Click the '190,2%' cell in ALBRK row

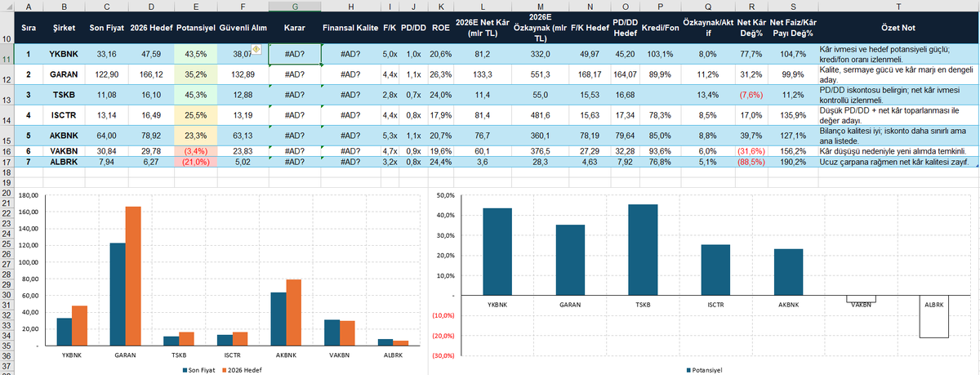tap(793, 162)
